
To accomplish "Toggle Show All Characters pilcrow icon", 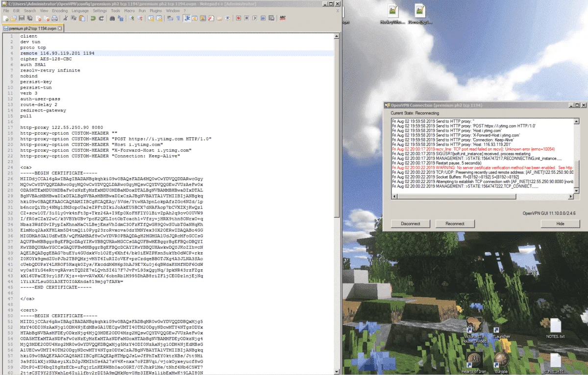I will 178,18.
